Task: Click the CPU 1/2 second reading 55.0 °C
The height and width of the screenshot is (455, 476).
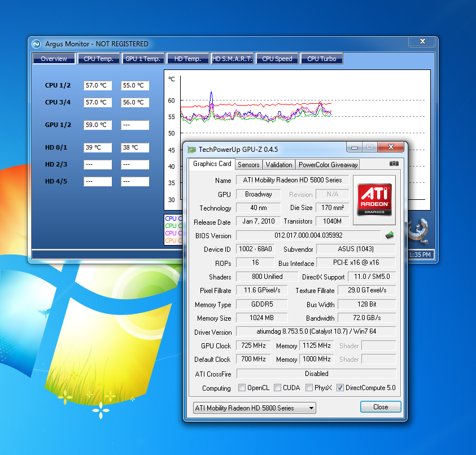Action: [135, 85]
